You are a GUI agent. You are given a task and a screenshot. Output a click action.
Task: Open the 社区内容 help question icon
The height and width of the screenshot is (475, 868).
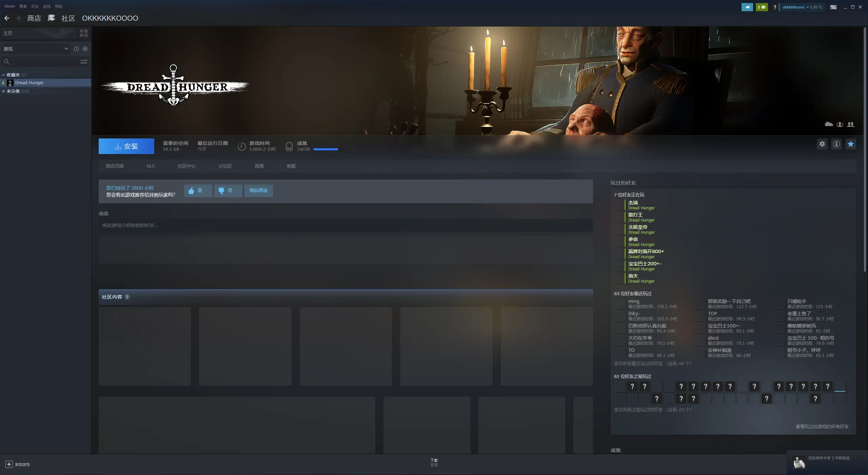coord(127,297)
